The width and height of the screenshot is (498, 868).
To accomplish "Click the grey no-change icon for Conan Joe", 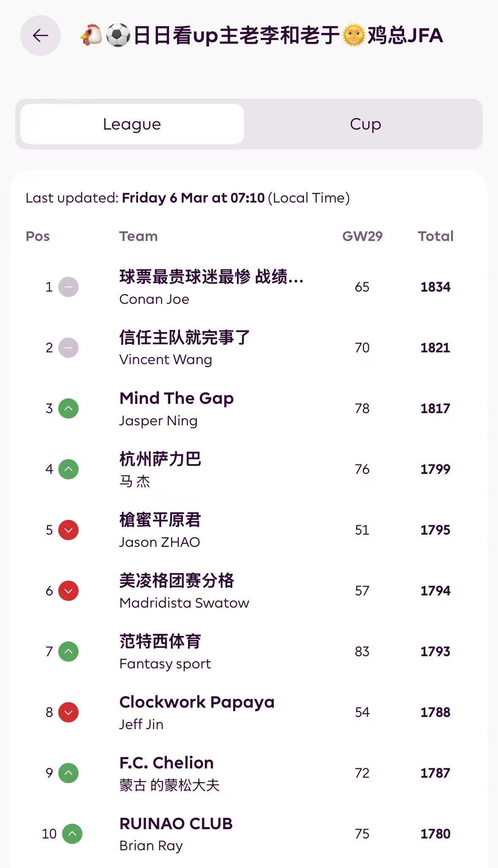I will coord(68,287).
